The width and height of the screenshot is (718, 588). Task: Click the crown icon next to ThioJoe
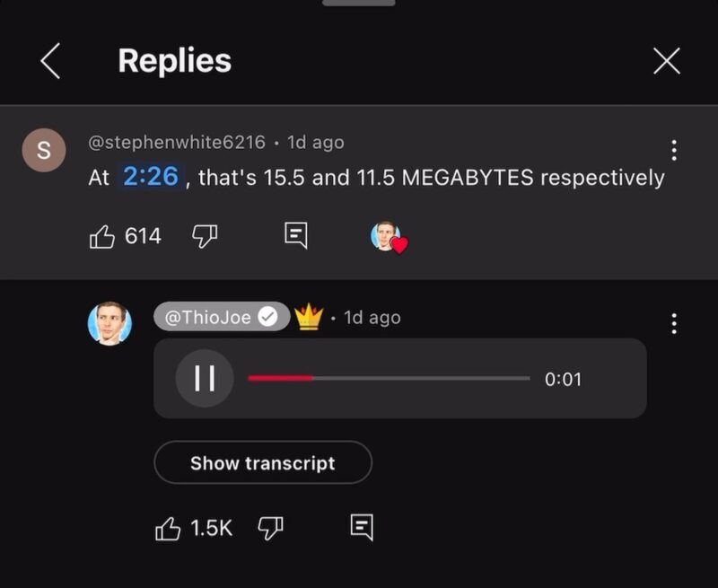(310, 318)
